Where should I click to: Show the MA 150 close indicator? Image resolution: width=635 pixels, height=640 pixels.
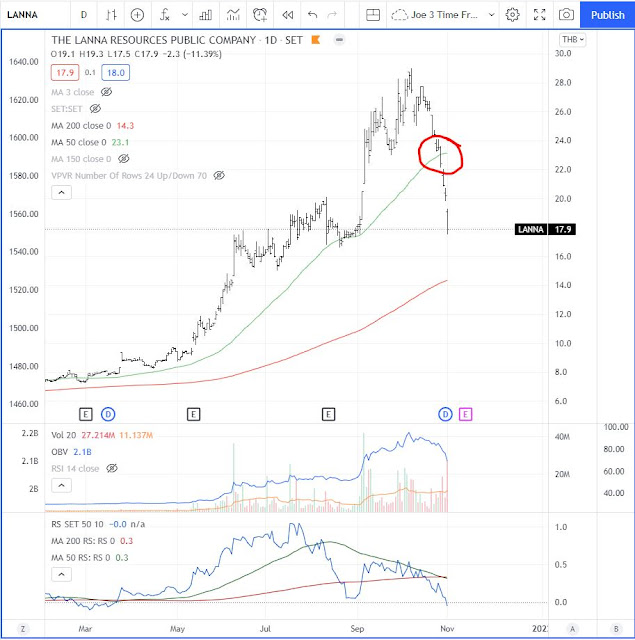(x=124, y=158)
